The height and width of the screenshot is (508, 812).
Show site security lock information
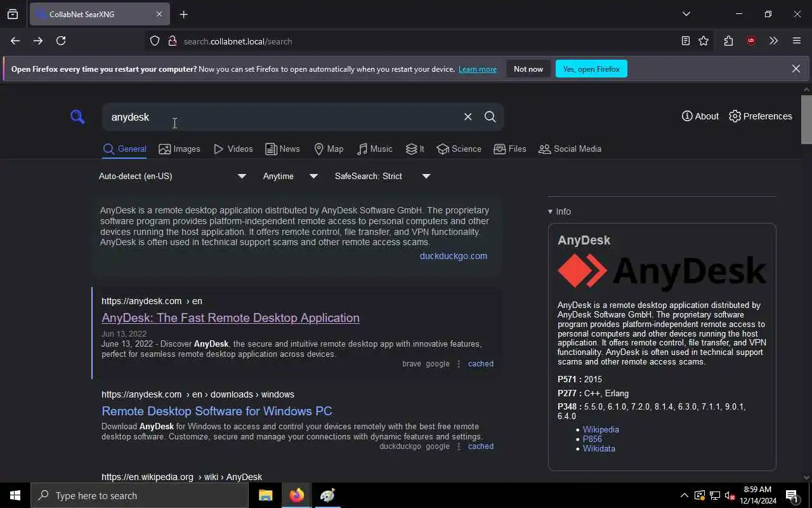[172, 41]
